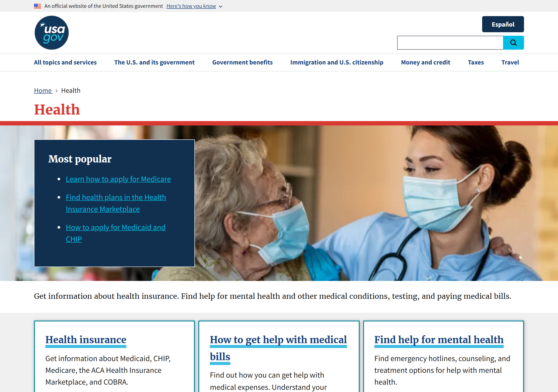
Task: Open How to apply for Medicaid and CHIP
Action: [x=116, y=233]
